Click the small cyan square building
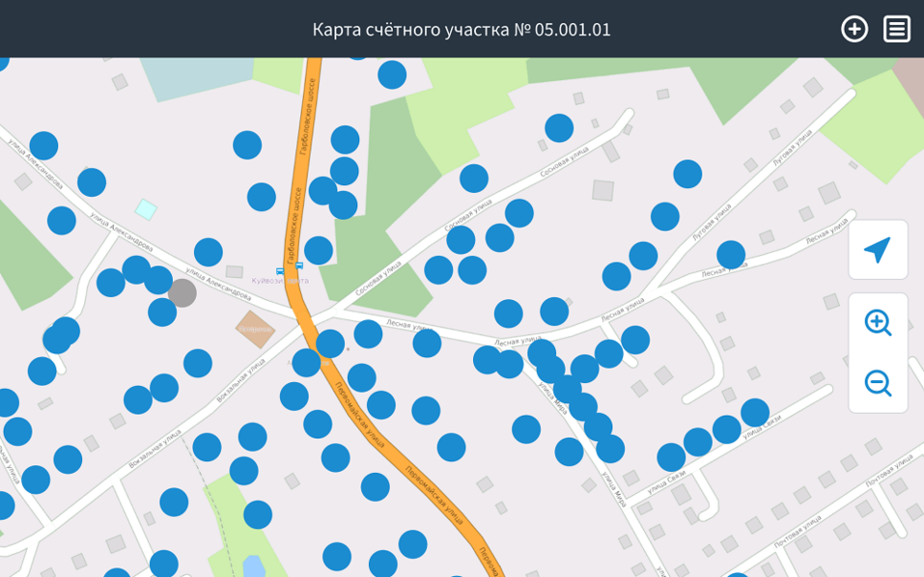This screenshot has width=924, height=577. (146, 209)
